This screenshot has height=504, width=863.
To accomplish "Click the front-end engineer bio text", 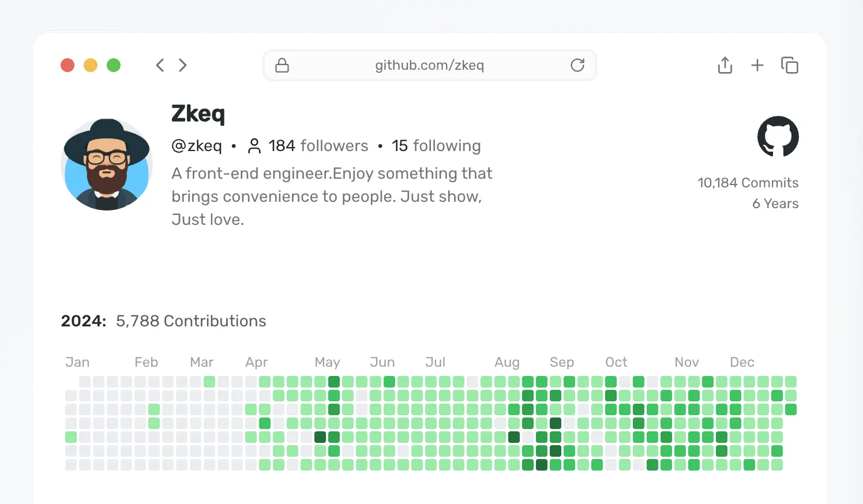I will click(x=332, y=197).
